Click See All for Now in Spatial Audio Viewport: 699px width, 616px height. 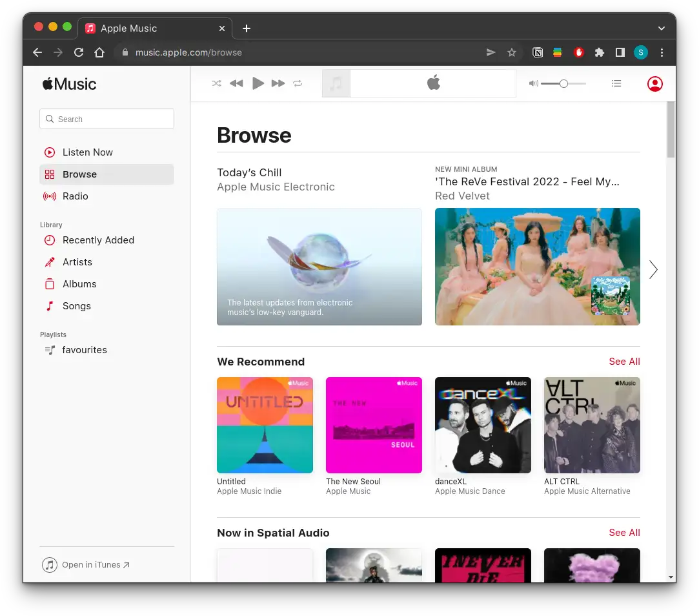click(x=624, y=532)
